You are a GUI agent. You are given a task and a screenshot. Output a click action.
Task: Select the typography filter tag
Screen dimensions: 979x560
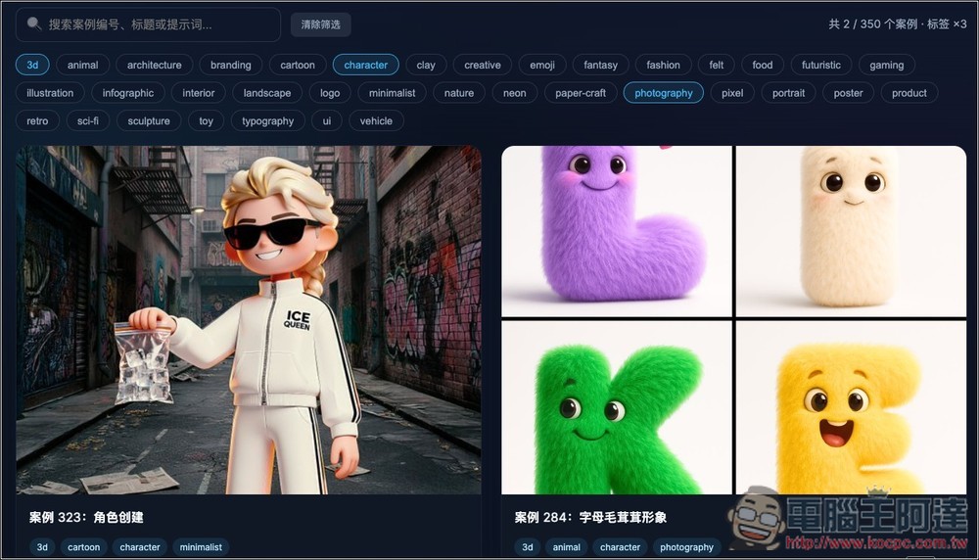click(x=267, y=121)
